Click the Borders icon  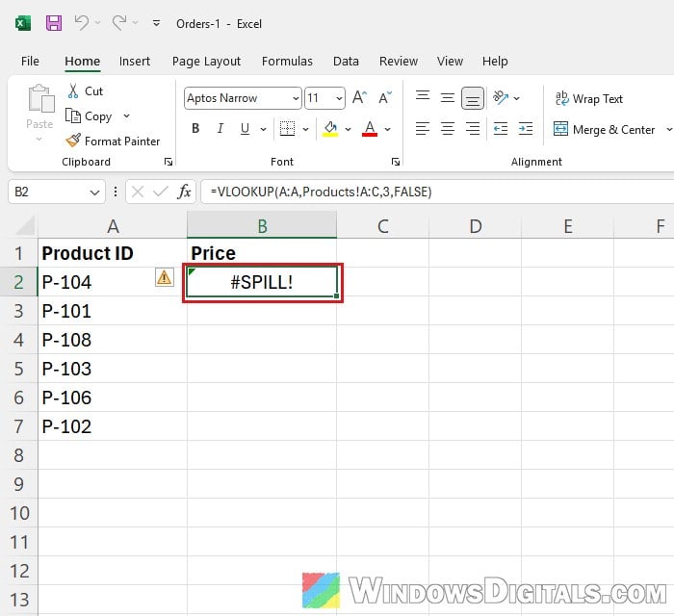click(x=287, y=128)
